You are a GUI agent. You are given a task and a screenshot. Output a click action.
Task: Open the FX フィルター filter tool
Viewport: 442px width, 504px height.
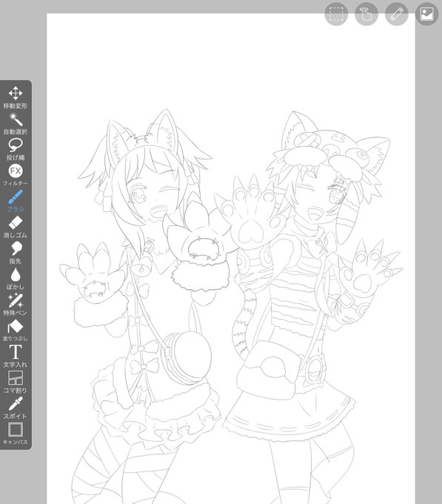[x=16, y=175]
